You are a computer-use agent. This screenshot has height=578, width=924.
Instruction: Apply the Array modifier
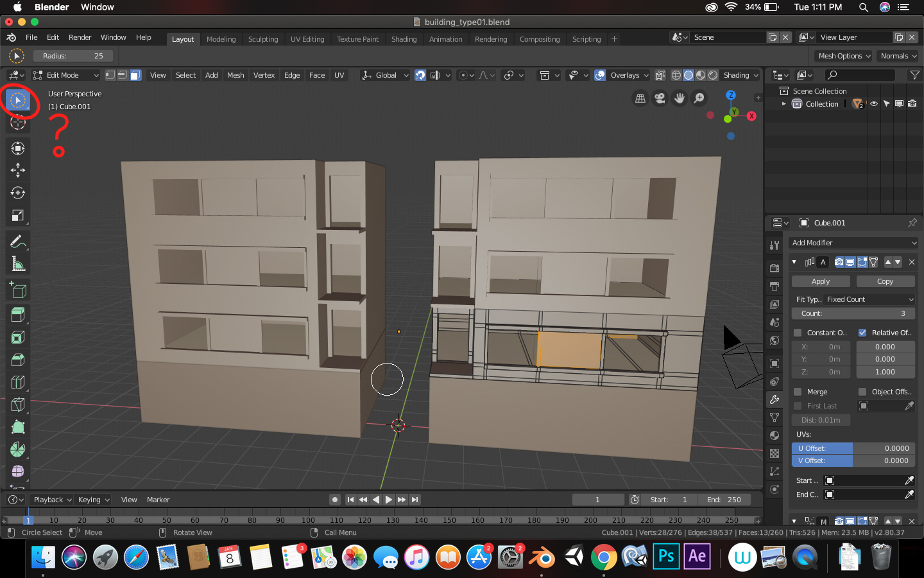point(820,281)
